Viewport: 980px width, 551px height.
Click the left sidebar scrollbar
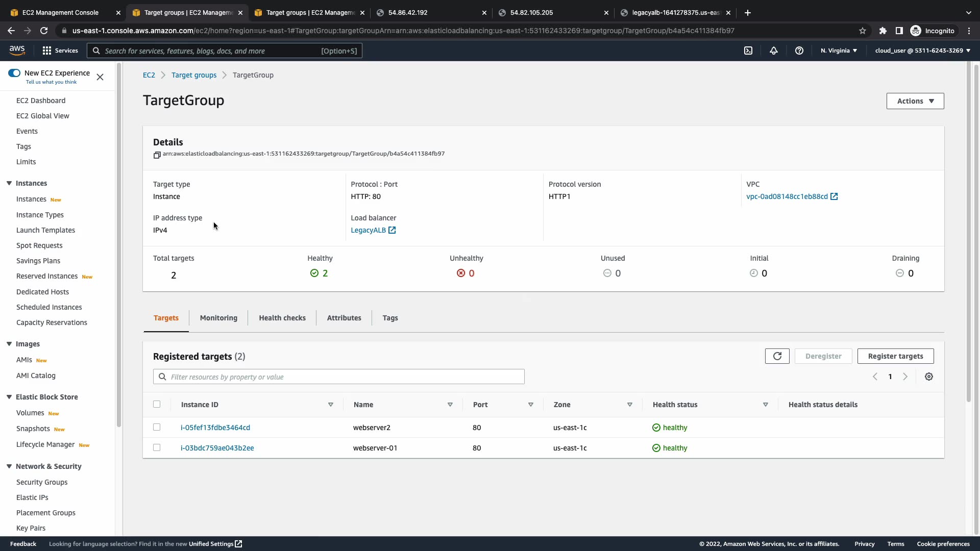pyautogui.click(x=118, y=245)
